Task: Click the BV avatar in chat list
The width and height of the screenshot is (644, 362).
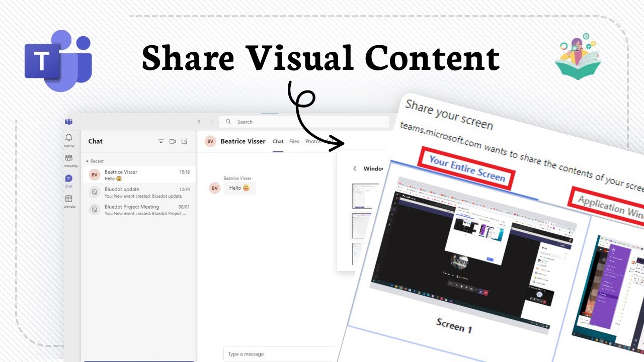Action: pyautogui.click(x=94, y=174)
